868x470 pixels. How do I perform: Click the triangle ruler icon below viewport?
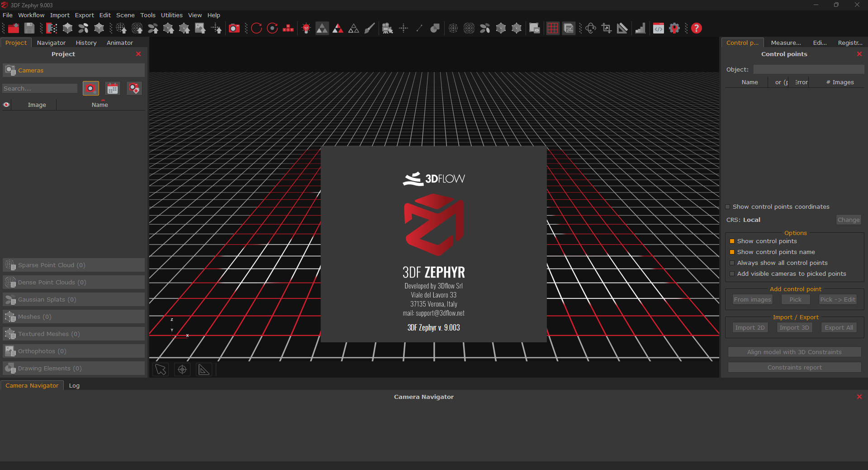204,369
